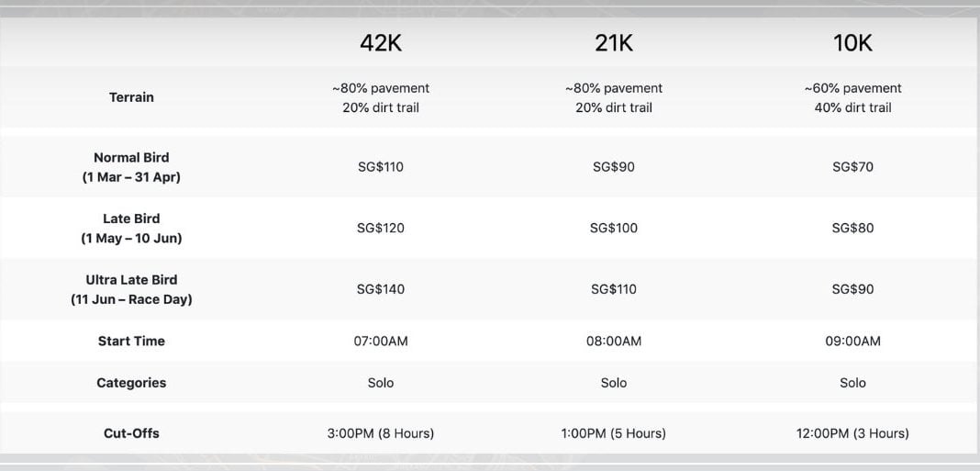Screen dimensions: 980x471
Task: Select the 08:00AM start time
Action: tap(614, 341)
